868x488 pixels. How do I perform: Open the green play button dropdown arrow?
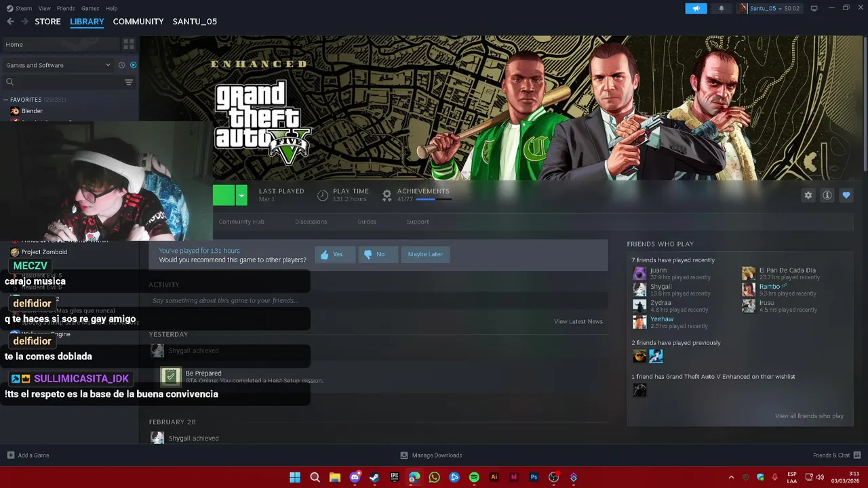coord(241,195)
